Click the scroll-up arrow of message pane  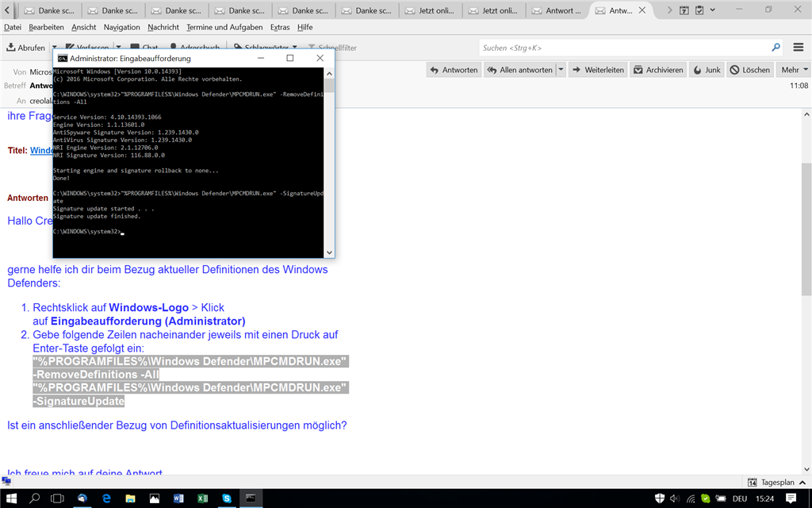806,114
